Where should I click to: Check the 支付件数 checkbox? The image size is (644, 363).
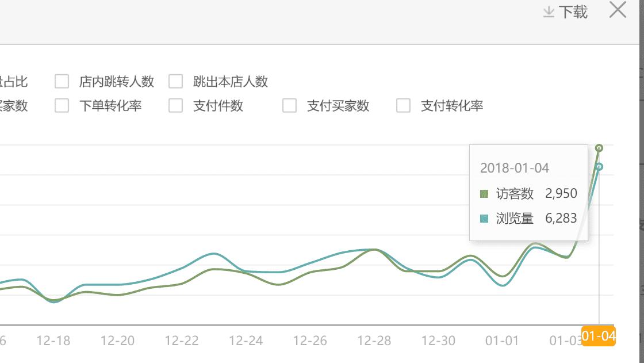[175, 106]
